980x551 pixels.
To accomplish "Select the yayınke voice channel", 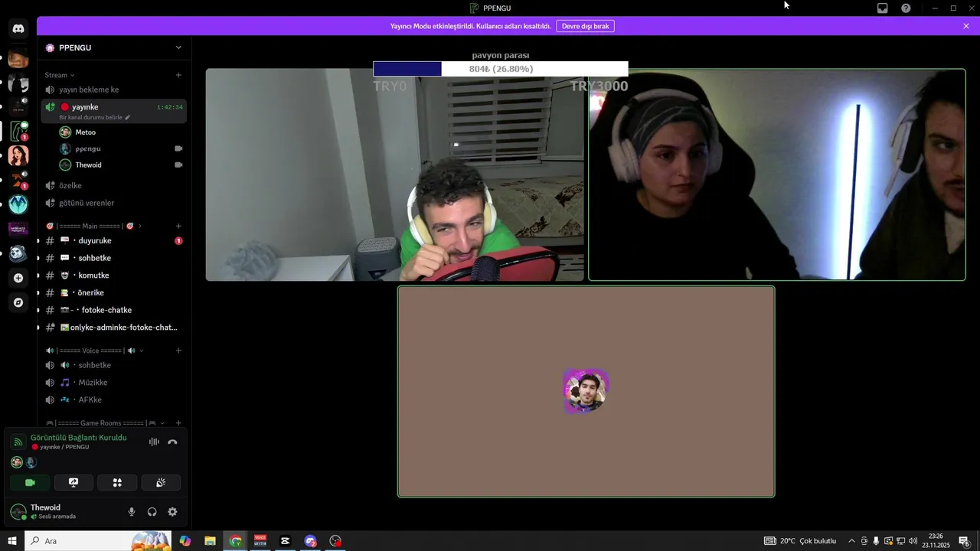I will tap(113, 111).
